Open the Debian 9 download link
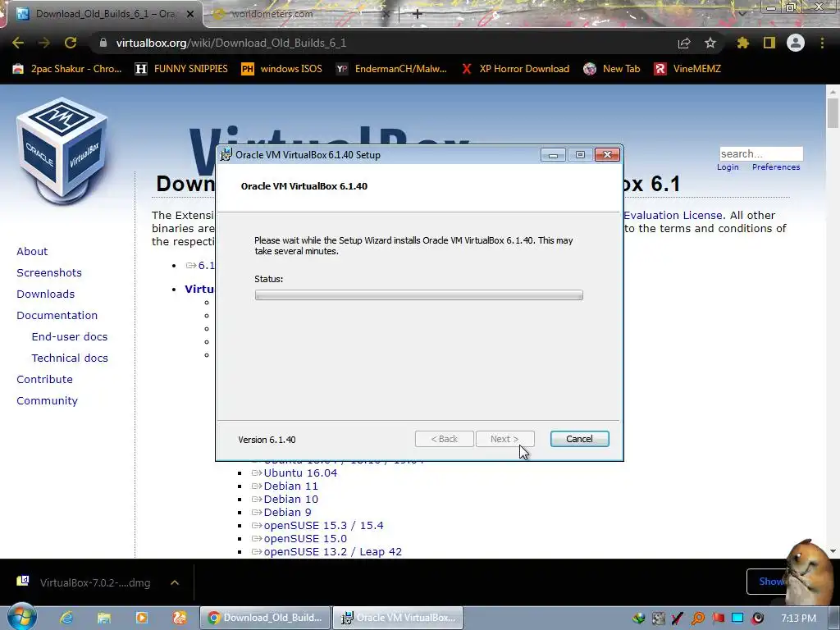The width and height of the screenshot is (840, 630). pyautogui.click(x=287, y=512)
